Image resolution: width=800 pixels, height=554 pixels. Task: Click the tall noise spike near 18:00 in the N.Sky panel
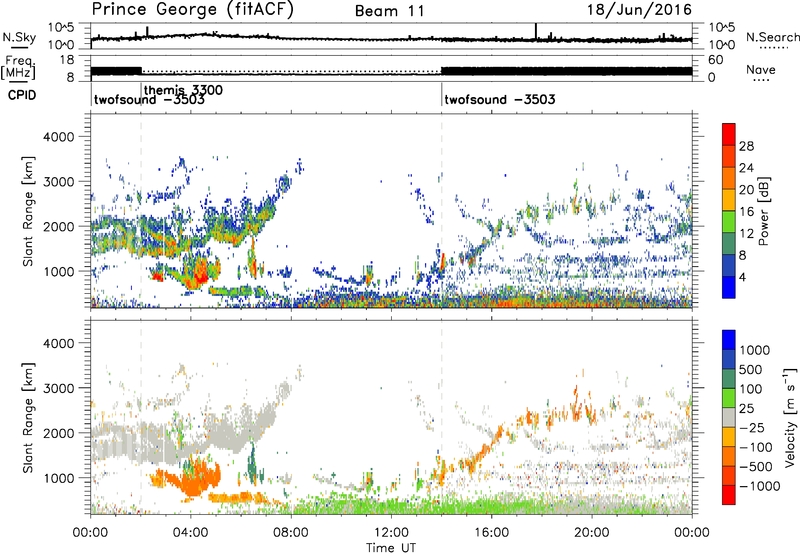tap(536, 31)
